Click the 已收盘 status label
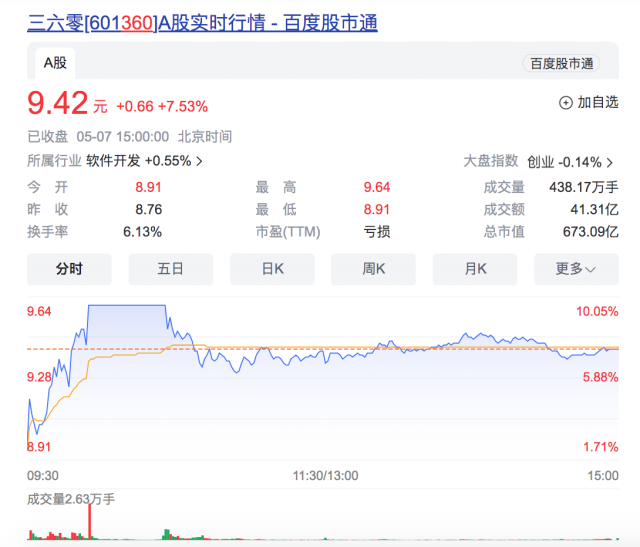 pyautogui.click(x=47, y=137)
